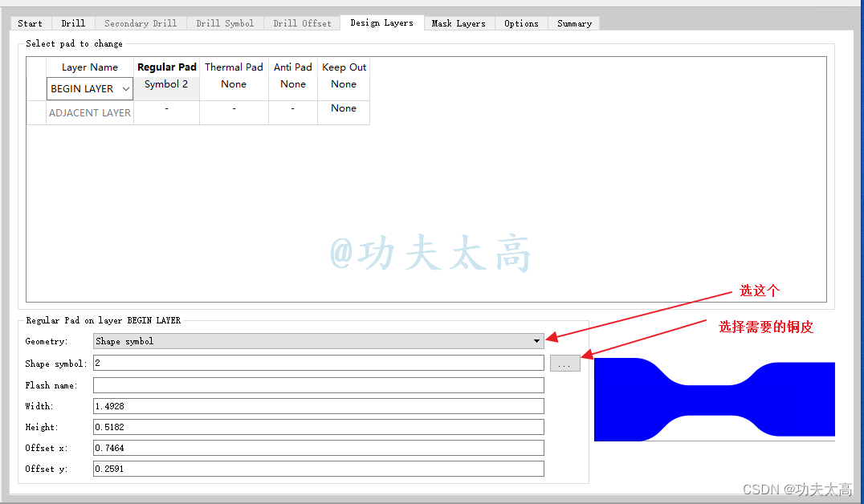Click the shape symbol browse button

click(564, 364)
